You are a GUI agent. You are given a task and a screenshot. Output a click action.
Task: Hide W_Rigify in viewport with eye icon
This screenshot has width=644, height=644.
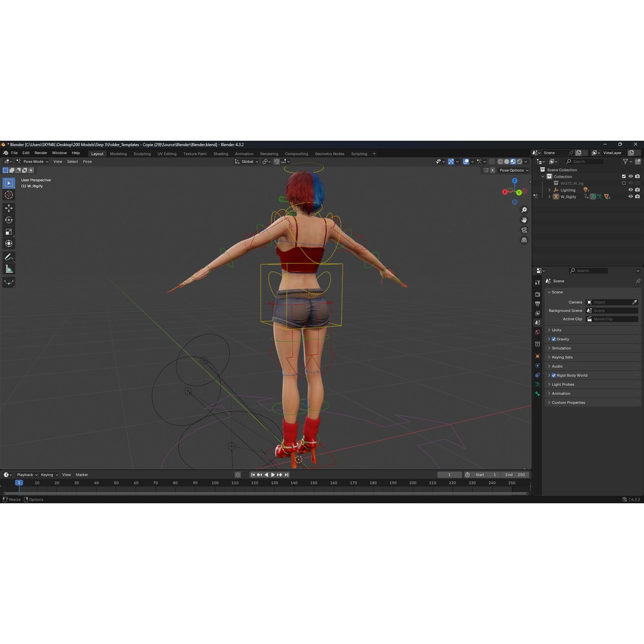630,197
